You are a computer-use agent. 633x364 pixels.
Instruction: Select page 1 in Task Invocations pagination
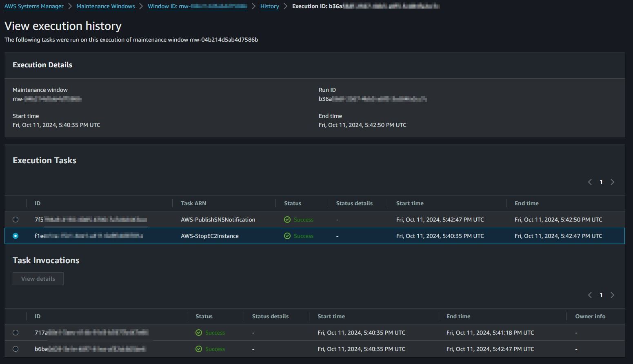[x=601, y=295]
